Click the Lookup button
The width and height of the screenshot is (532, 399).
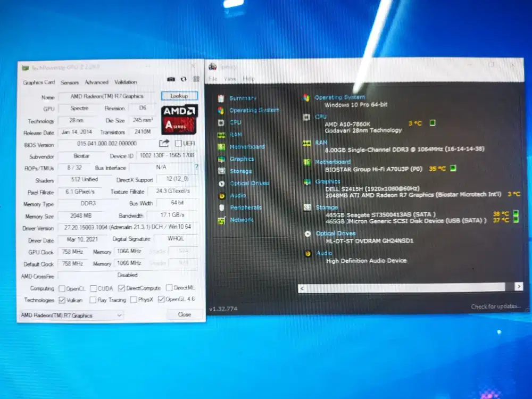click(x=179, y=96)
